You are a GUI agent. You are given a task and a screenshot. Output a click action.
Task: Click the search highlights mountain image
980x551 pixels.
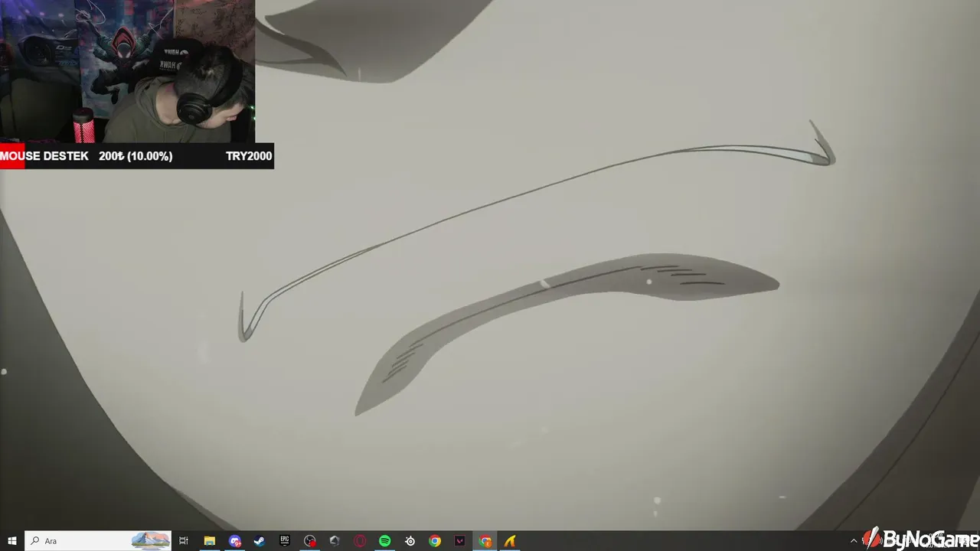pyautogui.click(x=151, y=540)
